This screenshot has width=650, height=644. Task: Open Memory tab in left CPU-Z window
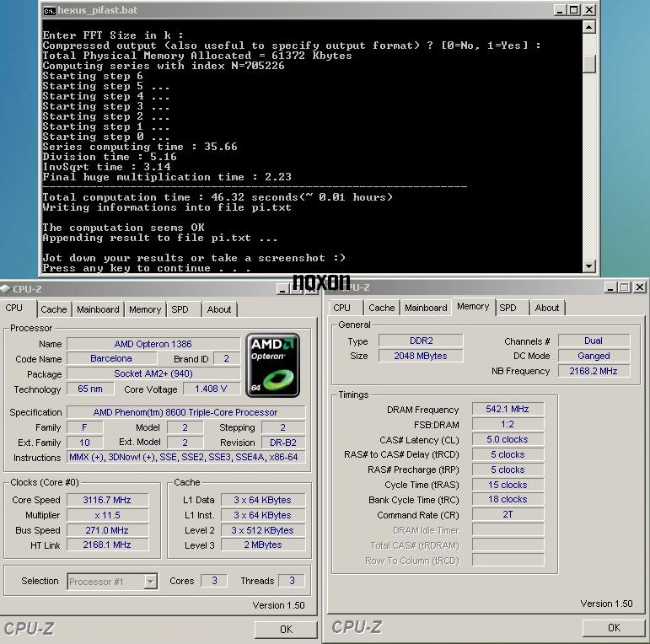[x=145, y=309]
